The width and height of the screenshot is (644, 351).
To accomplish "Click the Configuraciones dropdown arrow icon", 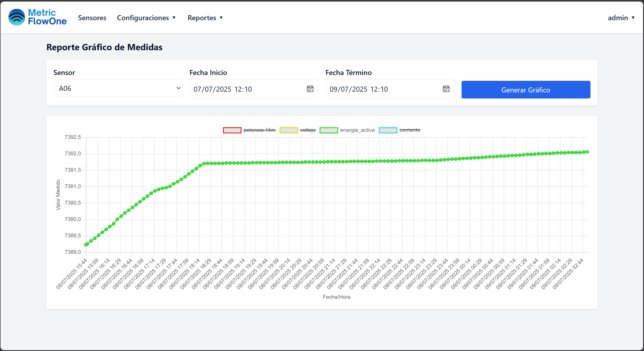I will tap(174, 18).
